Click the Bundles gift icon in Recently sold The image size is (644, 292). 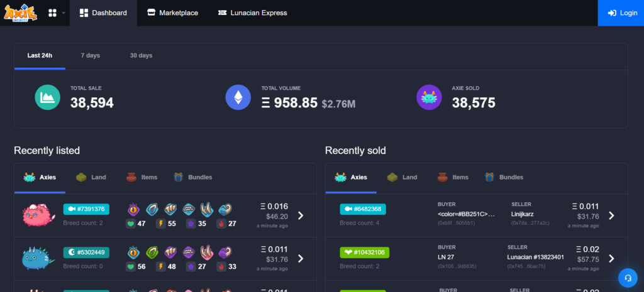click(x=489, y=178)
